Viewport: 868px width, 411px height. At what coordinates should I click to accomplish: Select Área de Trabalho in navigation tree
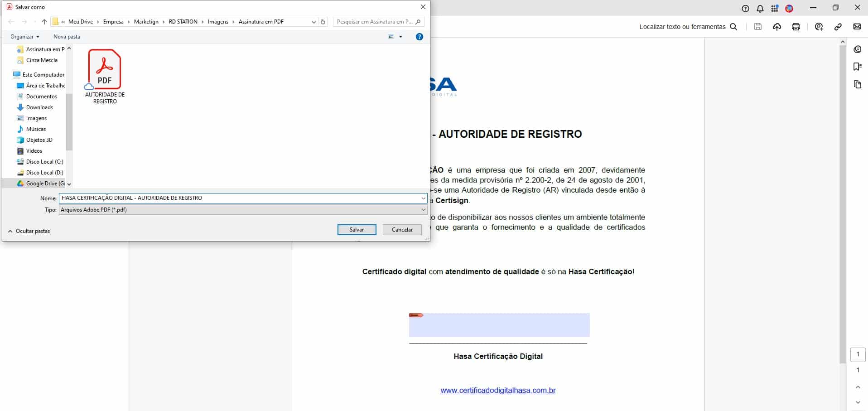(x=41, y=86)
